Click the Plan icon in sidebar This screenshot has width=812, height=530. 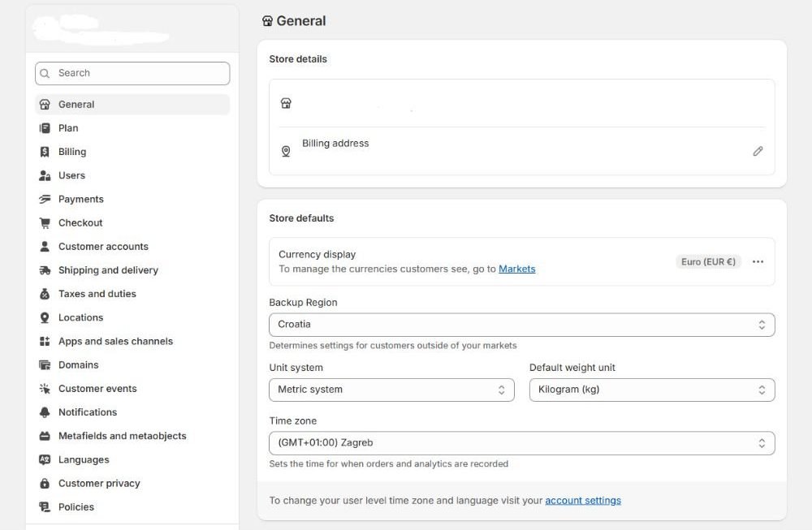(45, 128)
